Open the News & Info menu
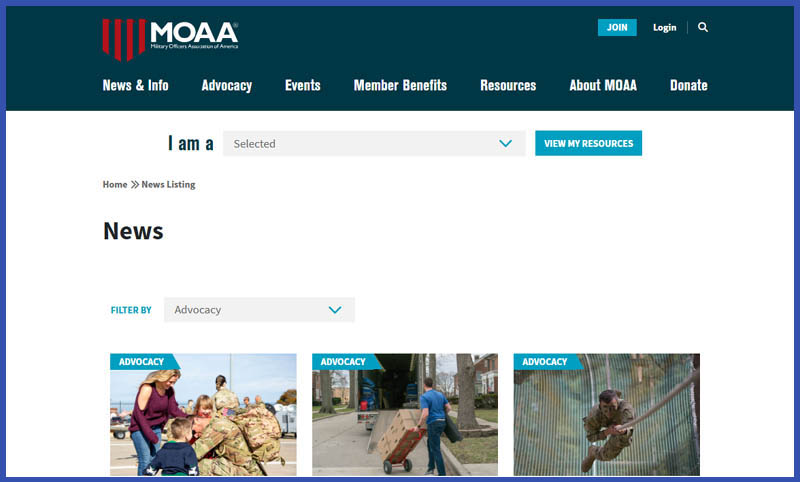 click(135, 85)
